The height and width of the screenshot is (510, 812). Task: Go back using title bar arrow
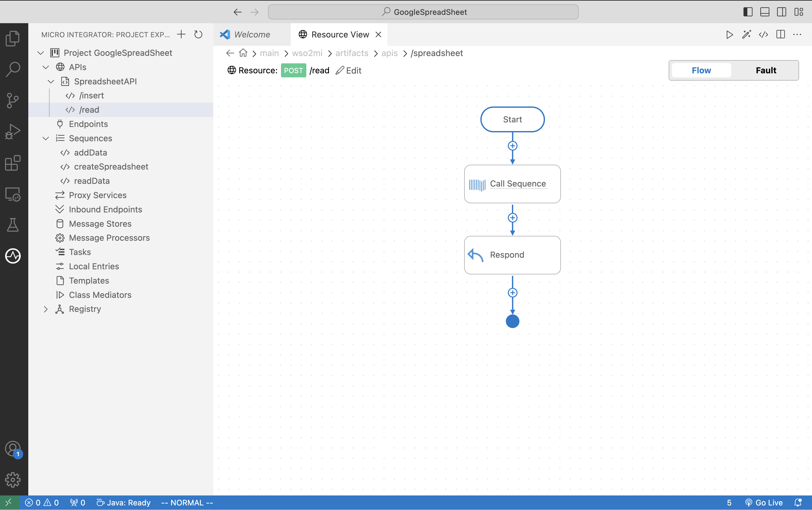coord(237,12)
